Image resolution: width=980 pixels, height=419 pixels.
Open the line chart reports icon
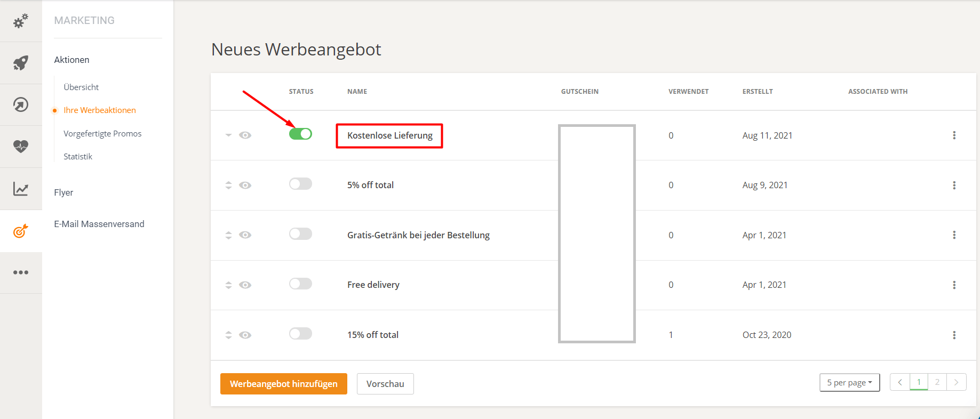click(21, 189)
